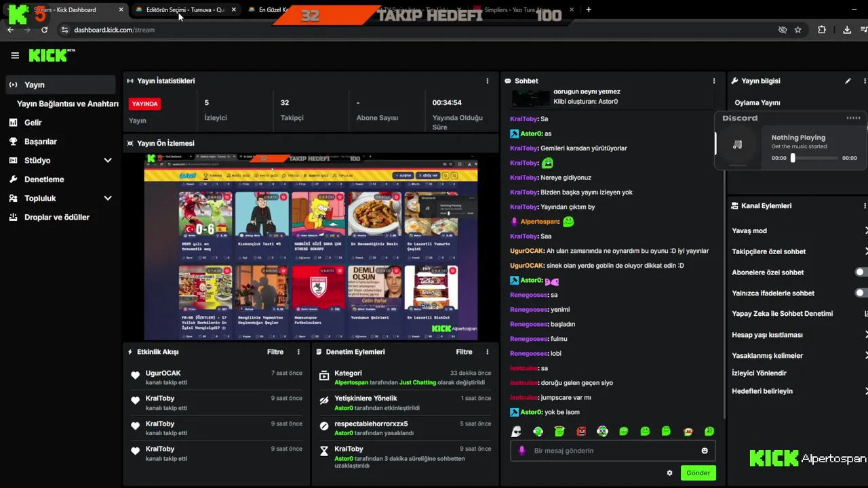Click the Yayın Ön İzlemesi stream preview
This screenshot has height=488, width=868.
tap(311, 247)
